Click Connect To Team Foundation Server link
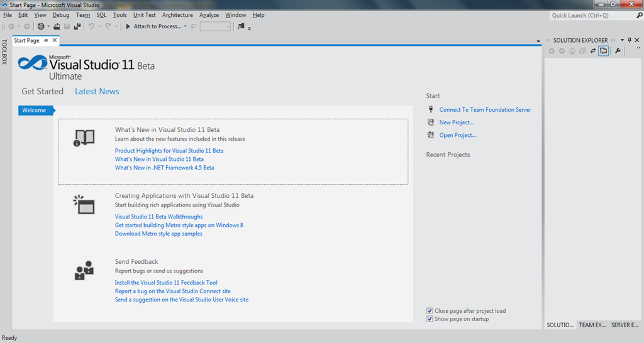 [485, 109]
